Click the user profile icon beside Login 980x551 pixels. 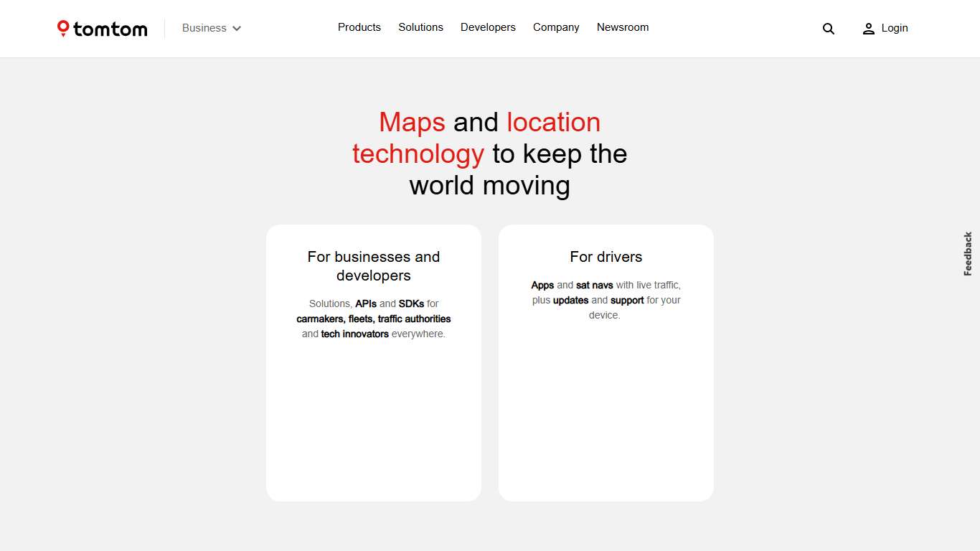[x=869, y=29]
